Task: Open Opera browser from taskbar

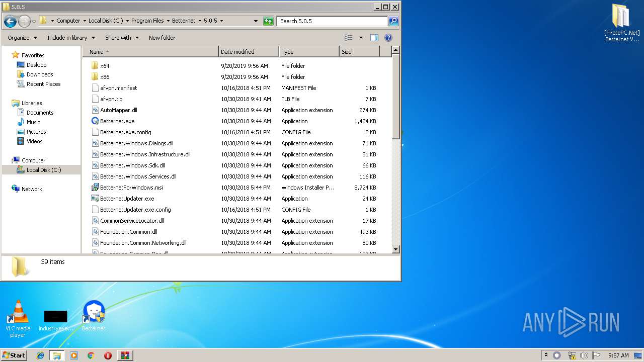Action: click(108, 355)
